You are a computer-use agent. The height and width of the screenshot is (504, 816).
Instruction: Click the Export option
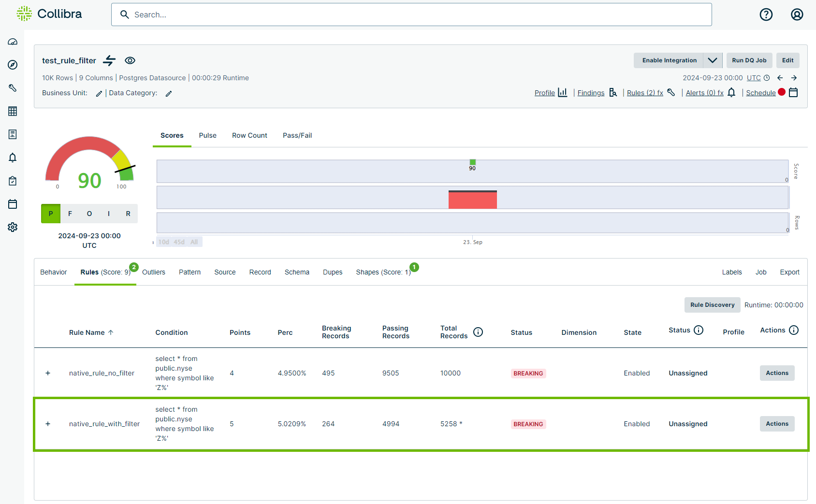point(790,272)
